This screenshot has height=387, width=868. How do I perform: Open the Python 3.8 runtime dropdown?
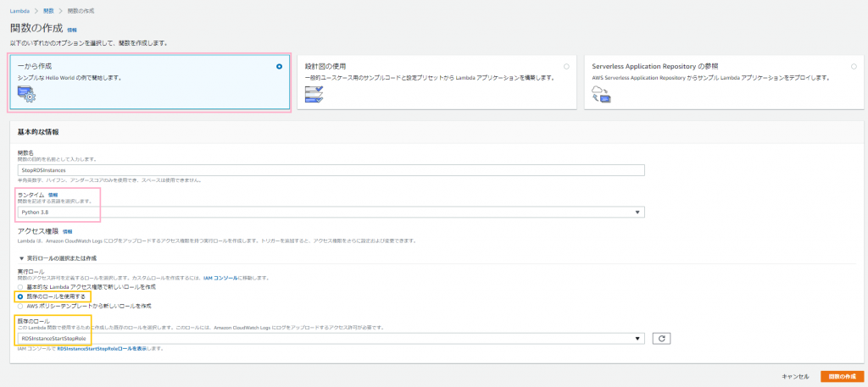point(331,212)
